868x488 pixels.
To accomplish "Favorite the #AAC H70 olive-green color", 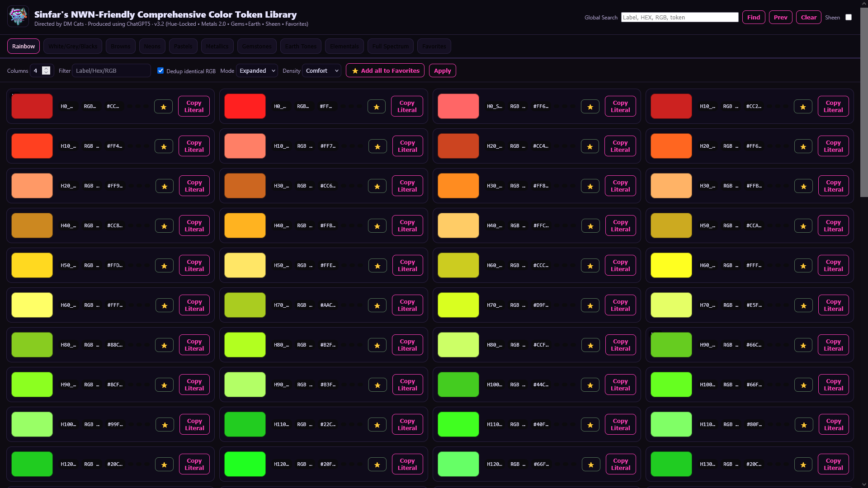I will click(x=377, y=305).
